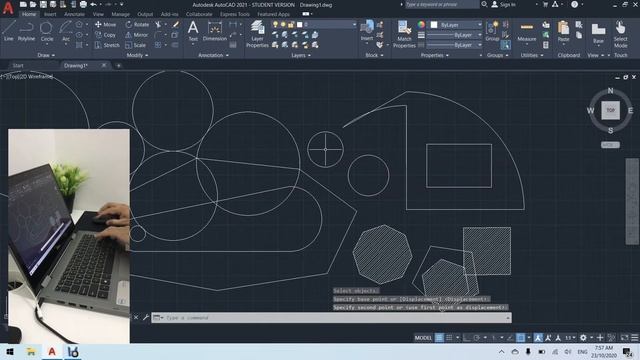Switch to the Insert ribbon tab
Screen dimensions: 640x360
click(x=50, y=14)
